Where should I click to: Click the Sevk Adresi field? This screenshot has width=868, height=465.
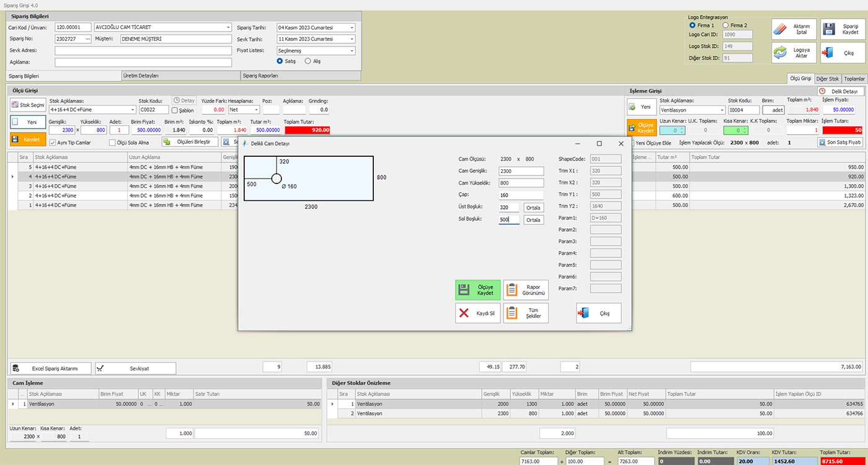(143, 51)
